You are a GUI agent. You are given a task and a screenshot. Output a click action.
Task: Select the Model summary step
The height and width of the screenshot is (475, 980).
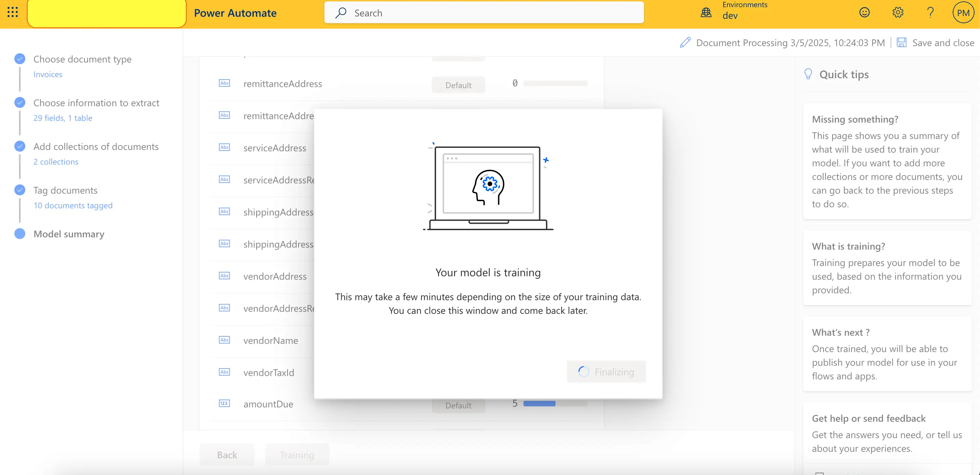(x=69, y=233)
